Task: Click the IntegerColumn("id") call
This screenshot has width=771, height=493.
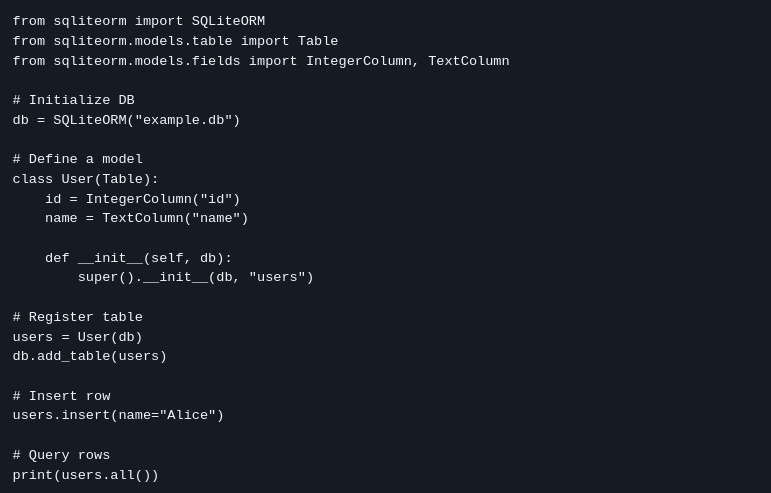Action: coord(162,199)
